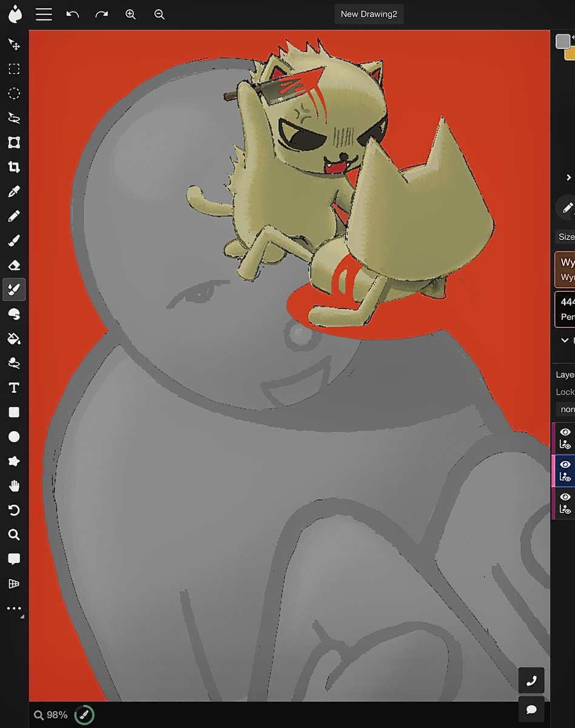This screenshot has width=575, height=728.
Task: Select the Rectangle selection tool
Action: point(14,69)
